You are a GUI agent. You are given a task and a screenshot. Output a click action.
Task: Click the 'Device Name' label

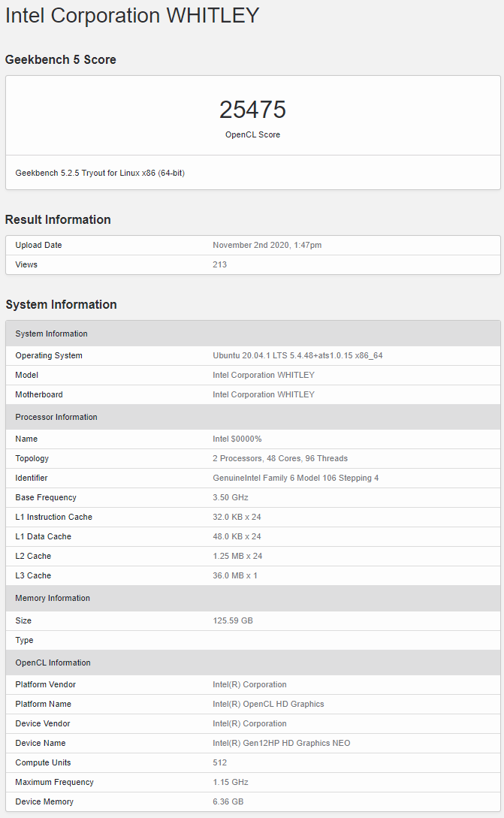pyautogui.click(x=41, y=744)
